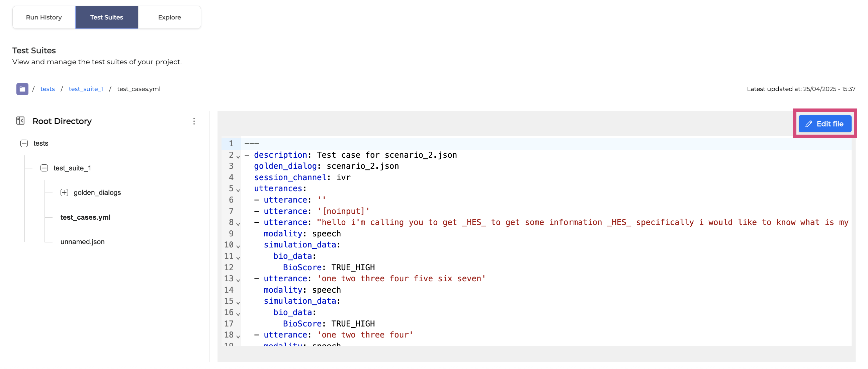The width and height of the screenshot is (868, 369).
Task: Fold the utterance block at line 8
Action: pos(238,224)
